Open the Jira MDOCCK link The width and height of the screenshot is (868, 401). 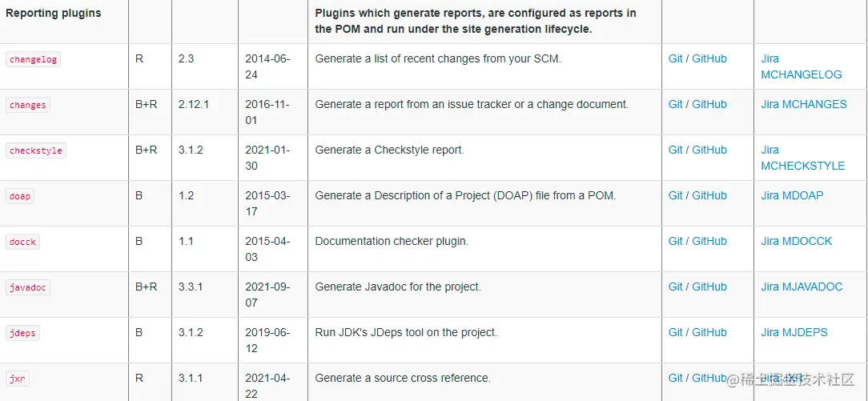[x=796, y=241]
